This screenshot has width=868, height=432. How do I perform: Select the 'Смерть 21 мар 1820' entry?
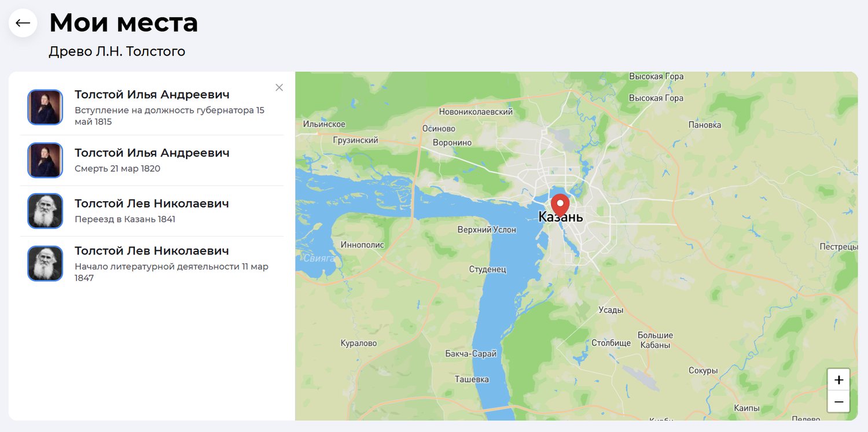117,169
